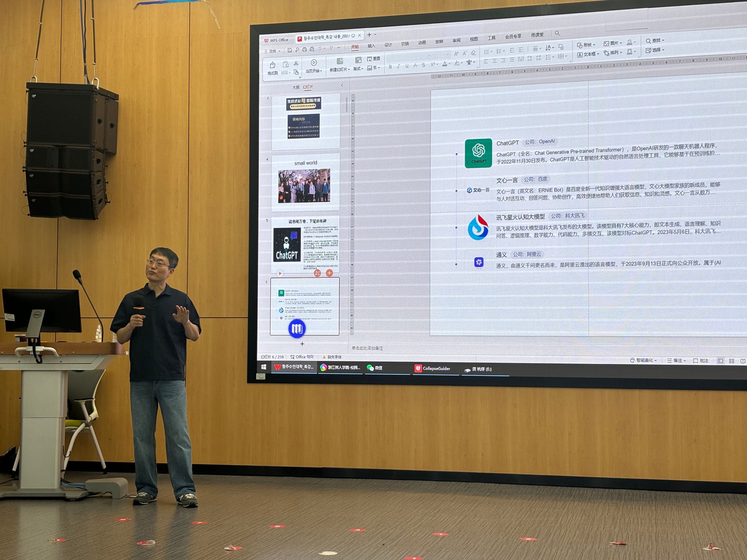747x560 pixels.
Task: Open the 文件 file menu dropdown
Action: pyautogui.click(x=272, y=51)
